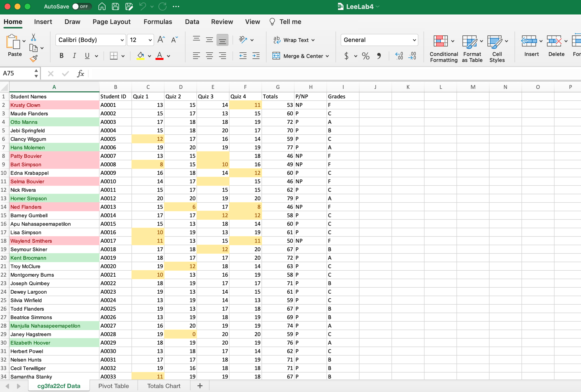The height and width of the screenshot is (392, 581).
Task: Toggle Underline formatting
Action: point(87,56)
